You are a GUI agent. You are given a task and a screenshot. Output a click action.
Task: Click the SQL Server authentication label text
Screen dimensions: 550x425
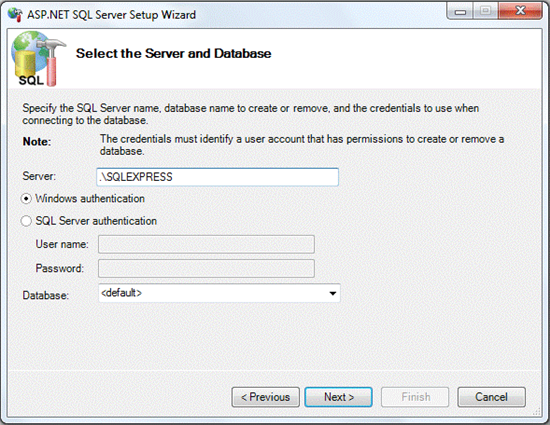coord(96,221)
